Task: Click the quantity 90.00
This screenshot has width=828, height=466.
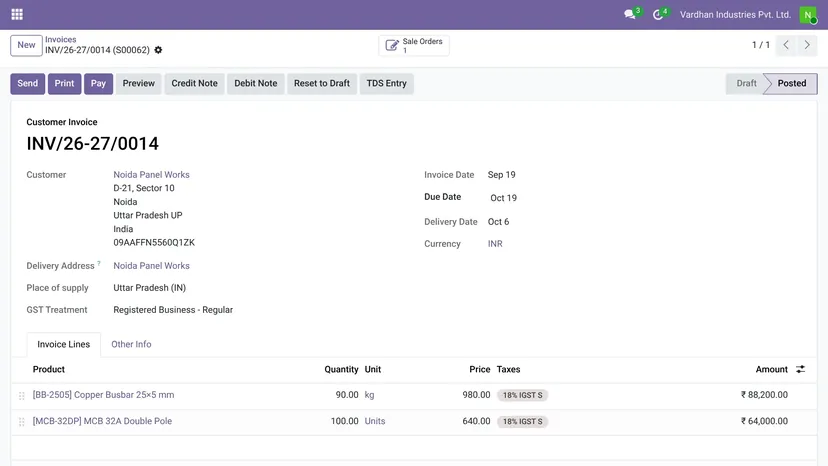Action: [347, 395]
